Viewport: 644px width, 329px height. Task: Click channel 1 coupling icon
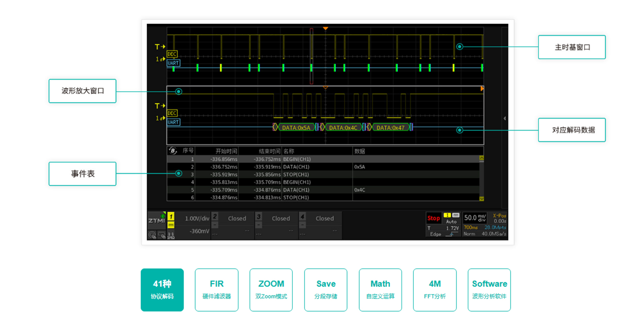coord(171,225)
